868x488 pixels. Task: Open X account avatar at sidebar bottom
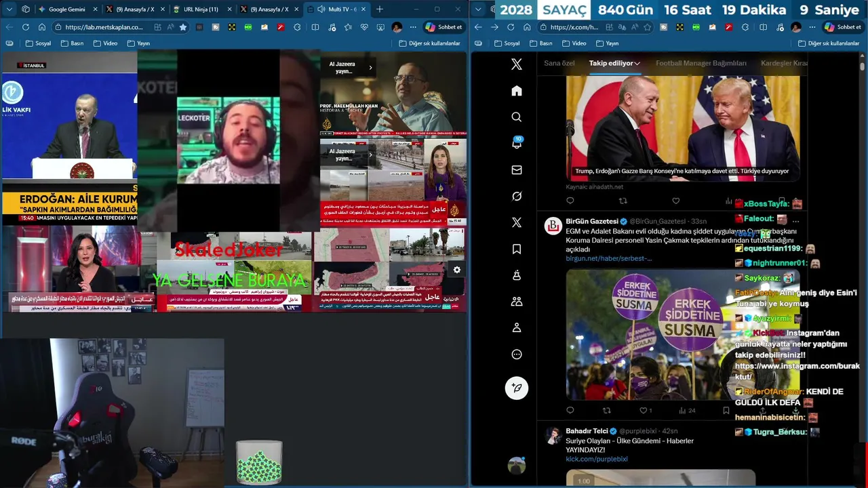pyautogui.click(x=517, y=466)
